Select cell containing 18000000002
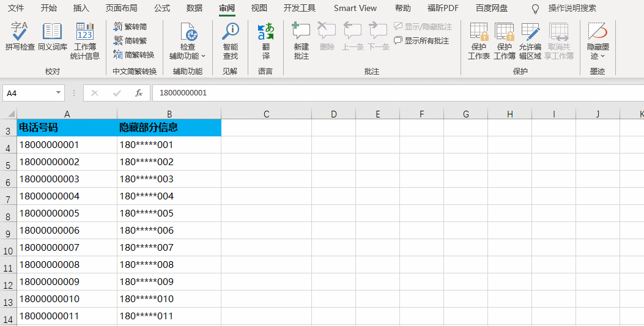 point(67,161)
